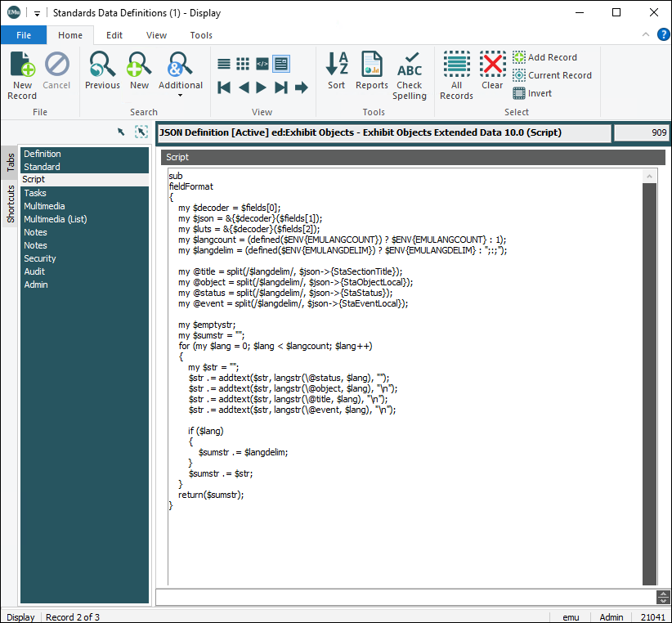The image size is (672, 623).
Task: Collapse the ribbon with the chevron
Action: [646, 35]
